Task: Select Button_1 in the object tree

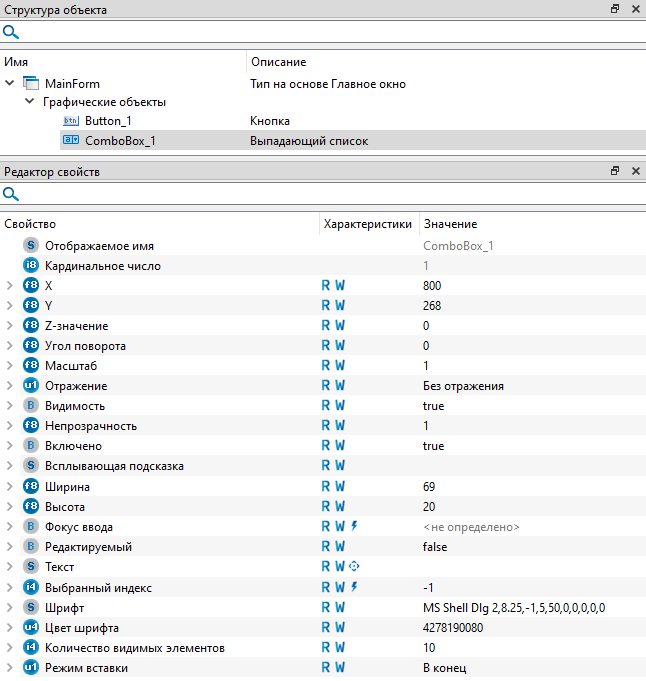Action: point(108,121)
